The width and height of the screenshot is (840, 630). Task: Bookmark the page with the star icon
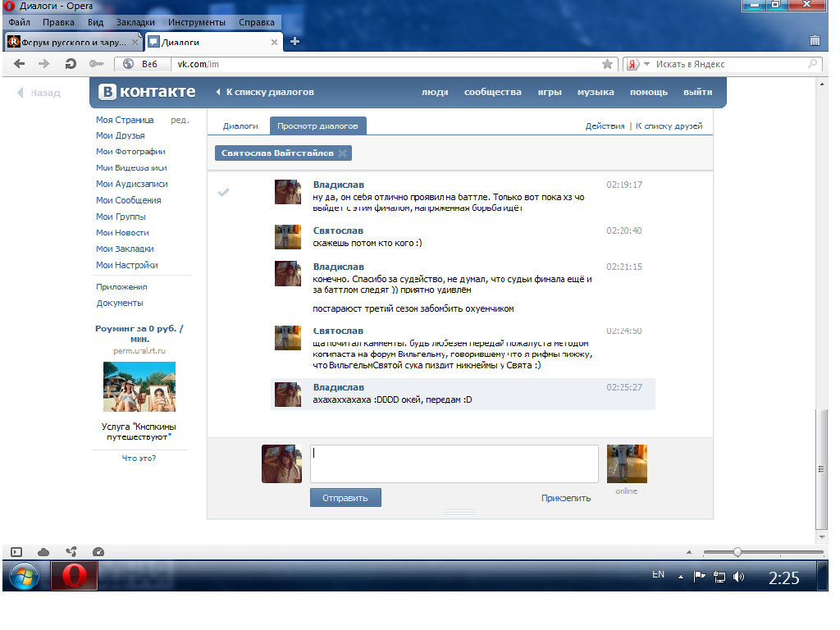point(607,64)
